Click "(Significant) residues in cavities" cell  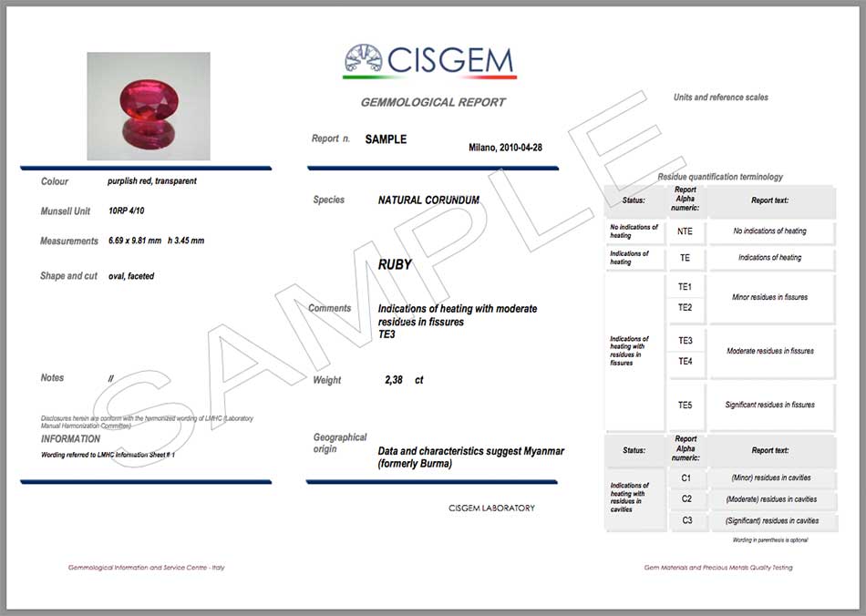772,521
